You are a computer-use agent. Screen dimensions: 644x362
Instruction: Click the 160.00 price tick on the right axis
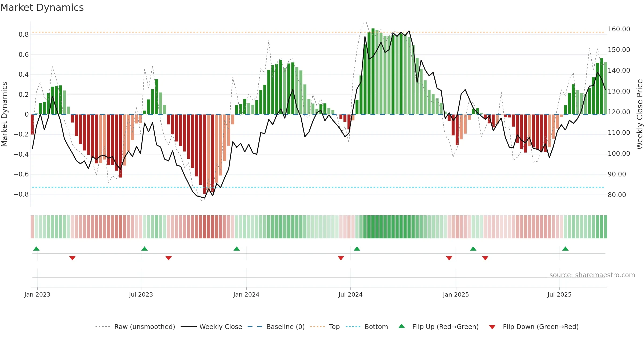tap(619, 29)
